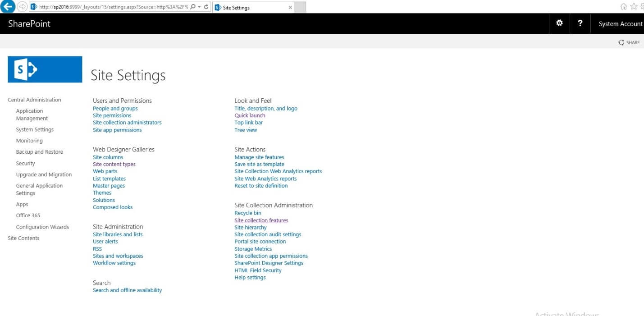This screenshot has width=644, height=316.
Task: Click the browser back arrow button
Action: point(8,6)
